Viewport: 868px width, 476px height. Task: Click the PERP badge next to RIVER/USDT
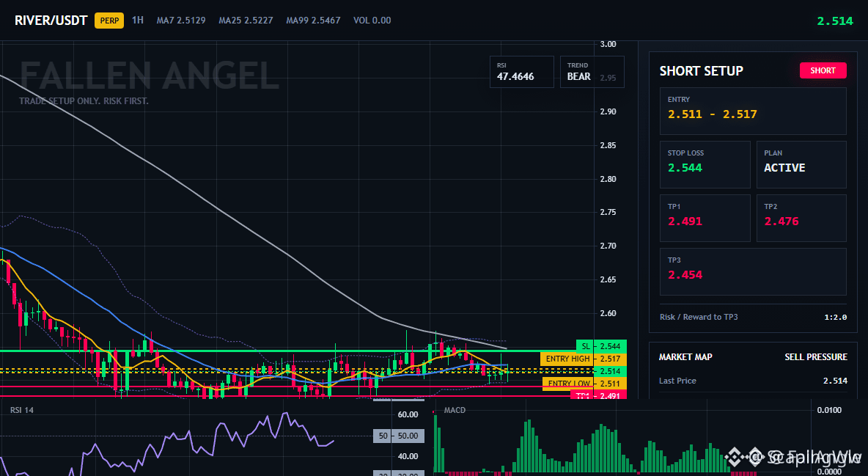109,21
